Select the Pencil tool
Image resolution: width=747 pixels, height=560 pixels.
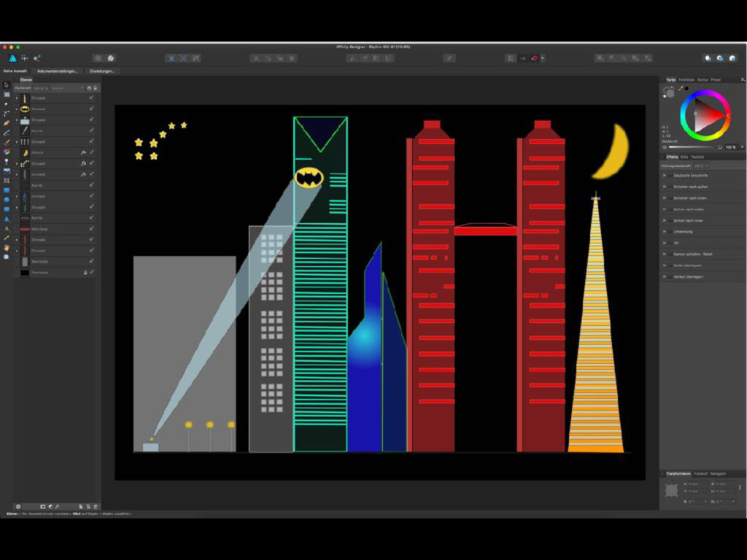pos(6,133)
